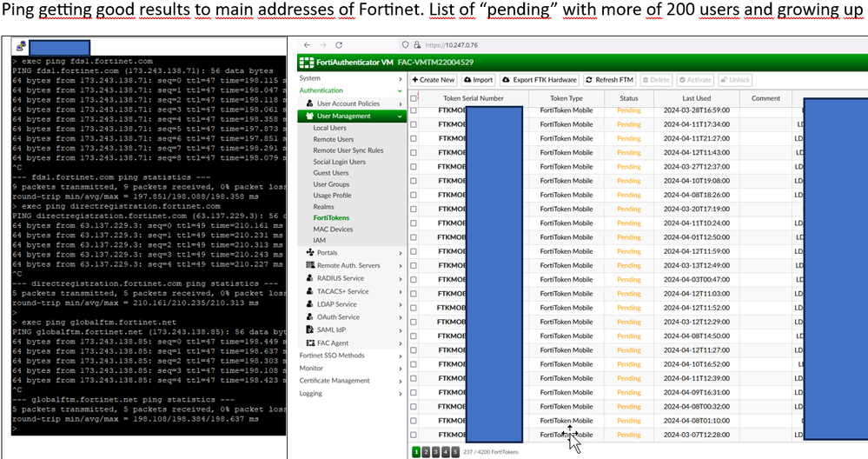
Task: Click the User Account Policies icon
Action: pos(310,103)
